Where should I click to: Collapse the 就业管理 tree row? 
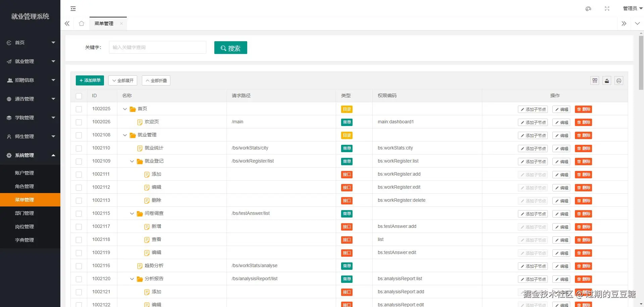[125, 135]
